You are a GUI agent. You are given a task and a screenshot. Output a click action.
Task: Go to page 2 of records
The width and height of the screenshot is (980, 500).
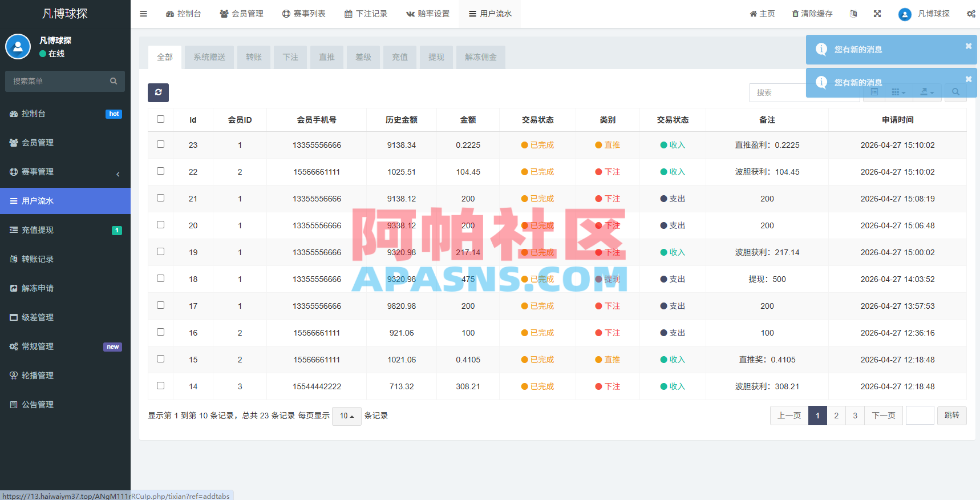836,416
